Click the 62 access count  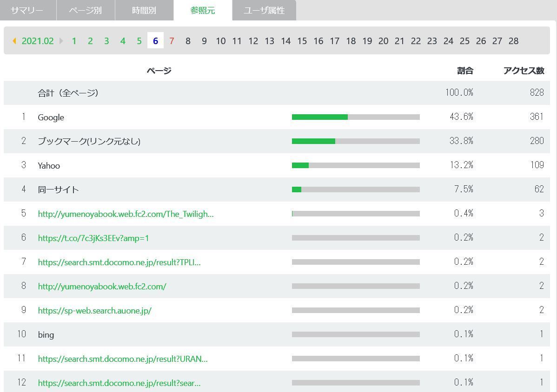[539, 189]
